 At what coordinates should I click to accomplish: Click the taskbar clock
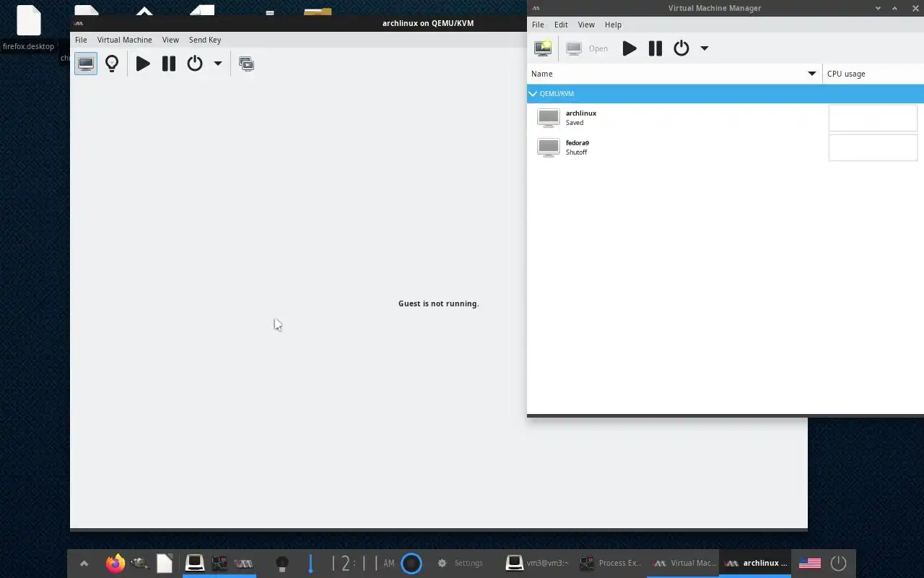tap(363, 564)
